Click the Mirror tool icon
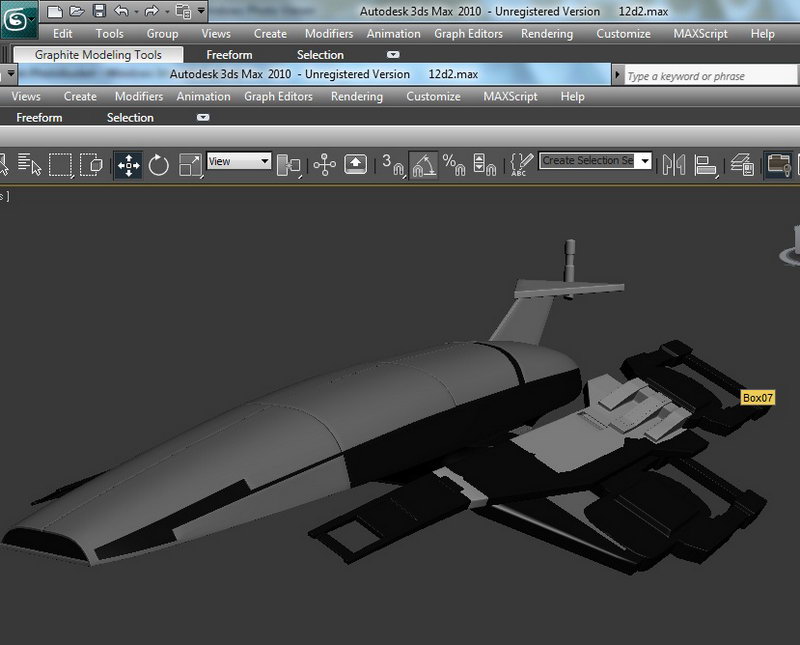Viewport: 800px width, 645px height. (673, 165)
